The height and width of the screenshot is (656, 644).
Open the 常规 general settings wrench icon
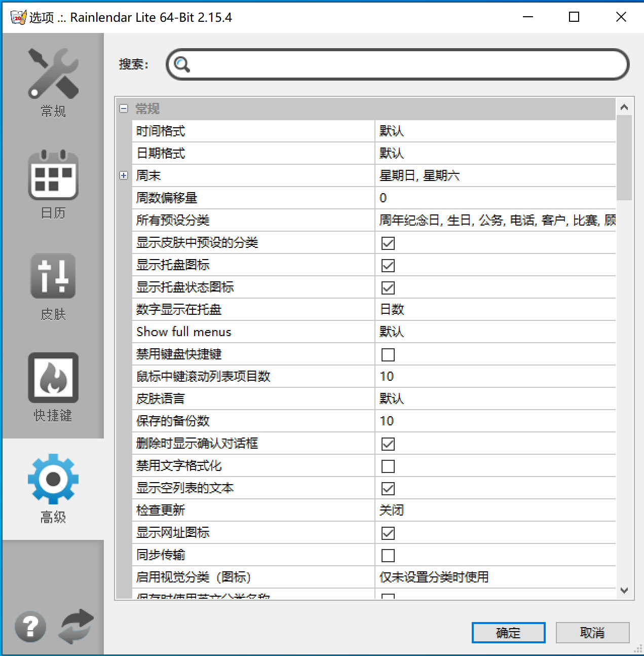click(53, 74)
